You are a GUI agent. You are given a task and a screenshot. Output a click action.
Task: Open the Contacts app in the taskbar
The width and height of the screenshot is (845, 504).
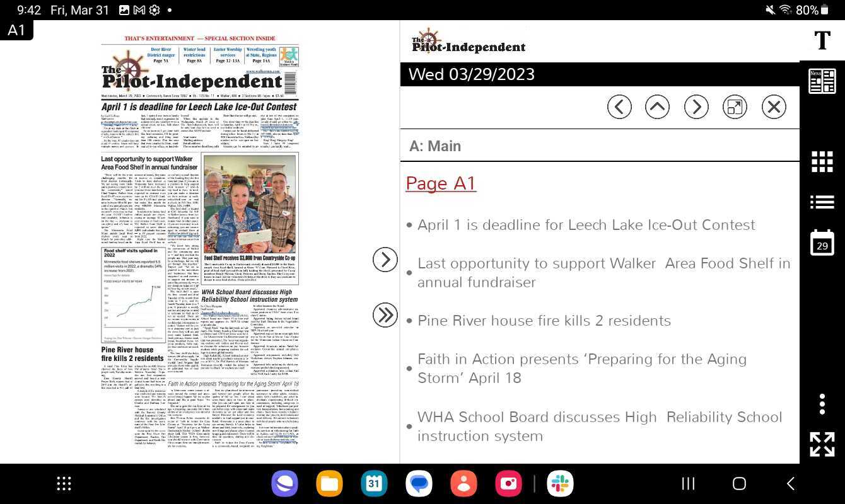pos(463,484)
